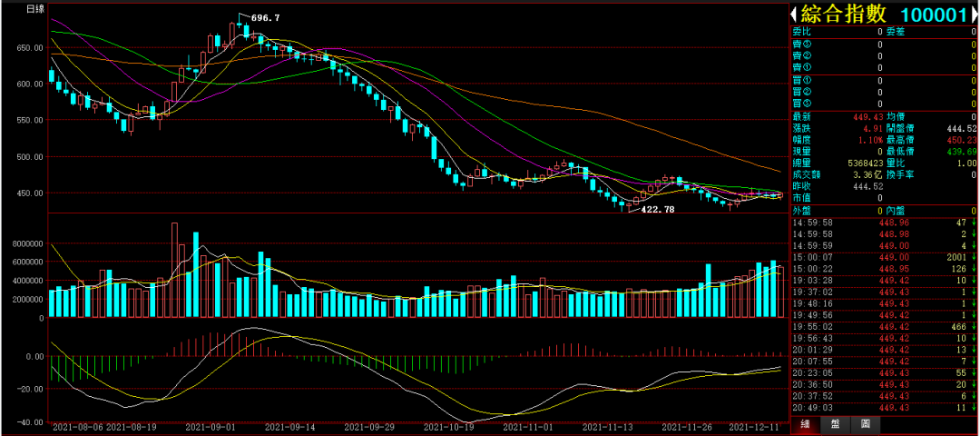Image resolution: width=980 pixels, height=436 pixels.
Task: Select the tick row timed 20:49:03
Action: pyautogui.click(x=885, y=407)
